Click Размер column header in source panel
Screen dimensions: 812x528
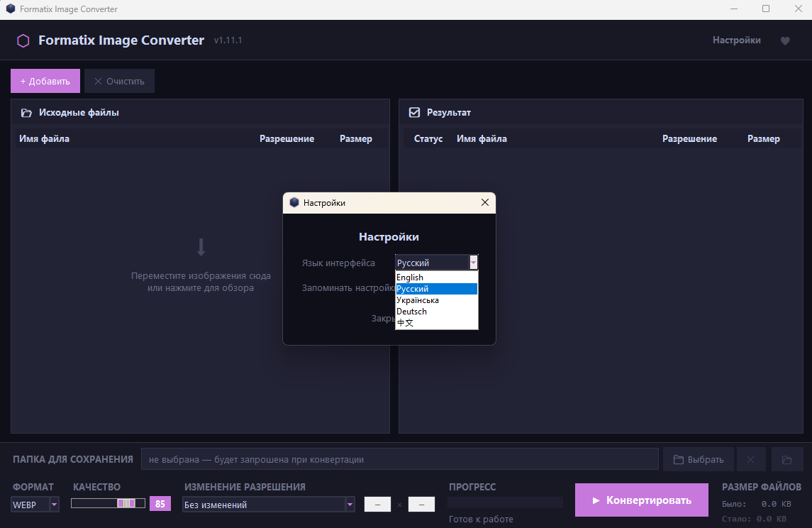[x=356, y=138]
